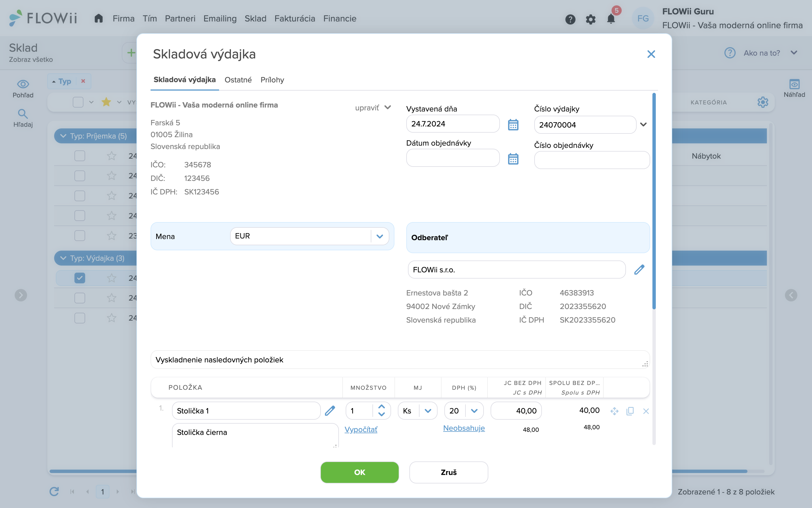812x508 pixels.
Task: Cancel with the Zruš button
Action: [449, 472]
